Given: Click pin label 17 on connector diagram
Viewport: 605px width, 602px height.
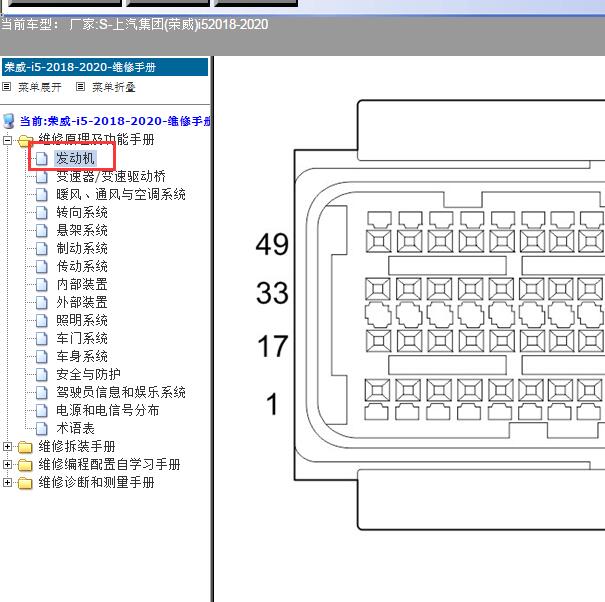Looking at the screenshot, I should [272, 346].
